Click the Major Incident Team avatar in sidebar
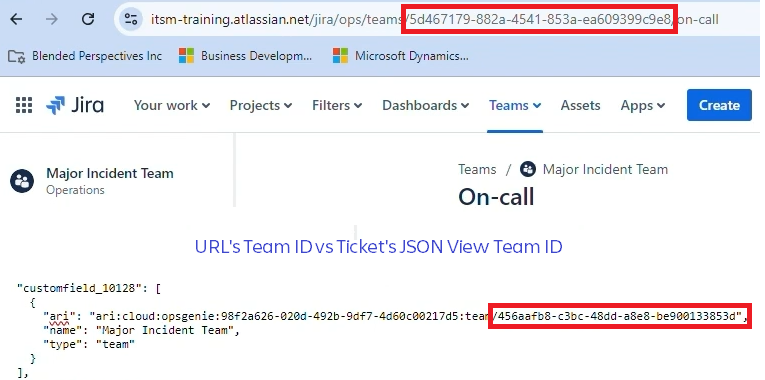This screenshot has width=765, height=380. pyautogui.click(x=22, y=181)
